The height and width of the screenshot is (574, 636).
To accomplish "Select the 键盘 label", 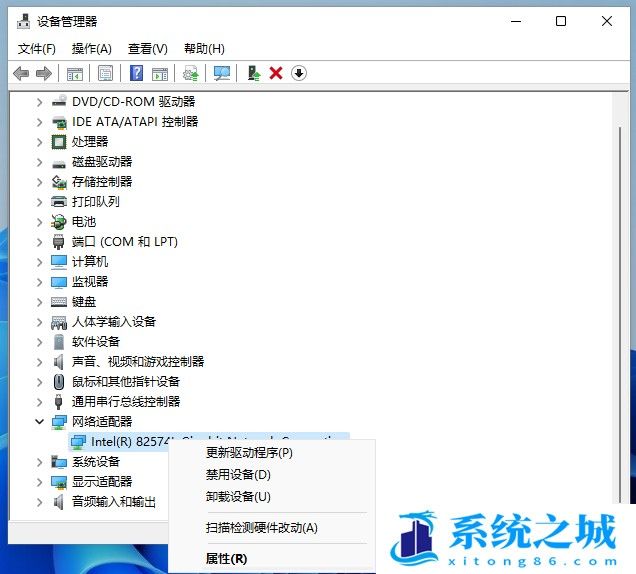I will [84, 301].
